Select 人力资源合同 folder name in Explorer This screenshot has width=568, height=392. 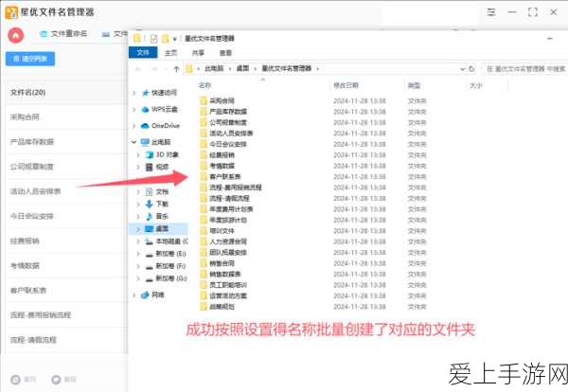[x=228, y=241]
